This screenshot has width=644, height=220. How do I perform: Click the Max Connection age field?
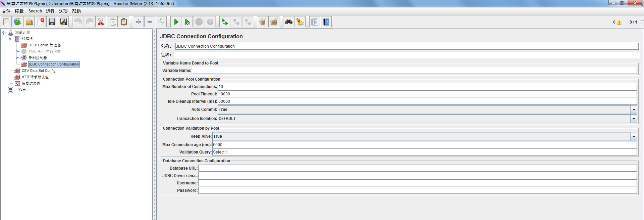point(425,145)
